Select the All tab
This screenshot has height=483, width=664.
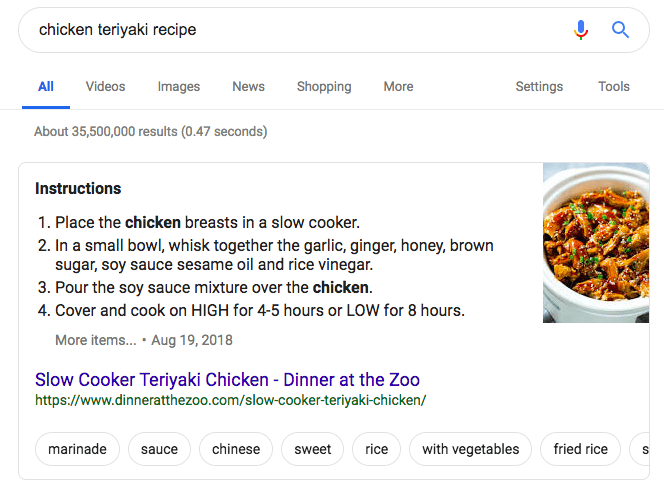46,87
